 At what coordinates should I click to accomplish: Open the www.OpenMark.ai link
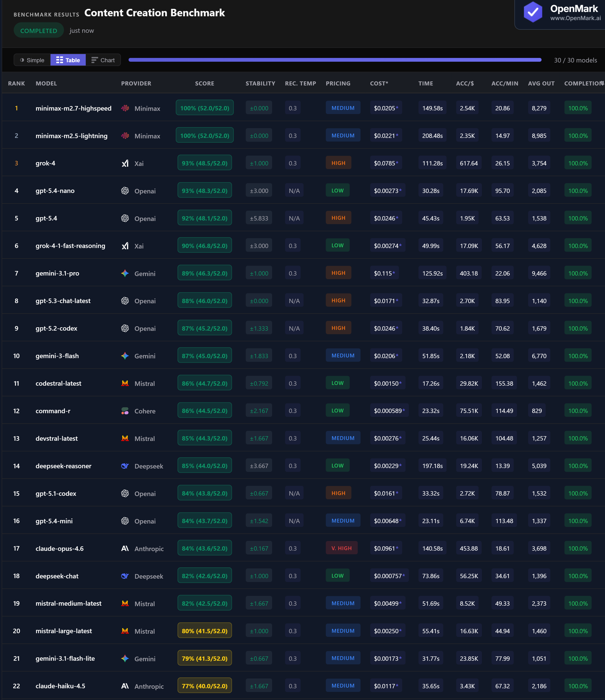[x=575, y=18]
